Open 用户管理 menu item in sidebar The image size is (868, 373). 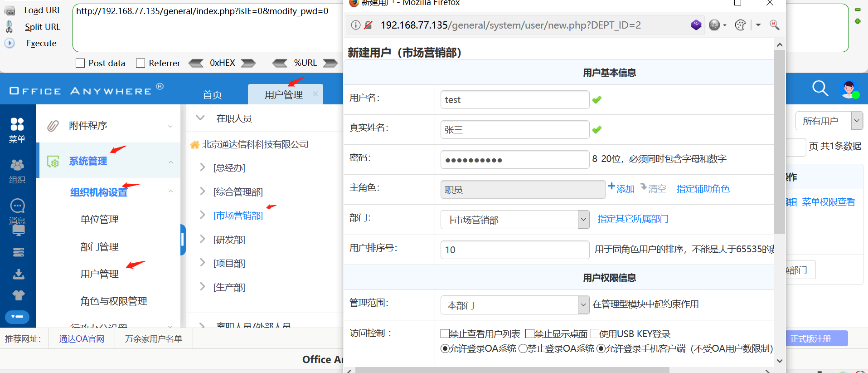click(99, 274)
